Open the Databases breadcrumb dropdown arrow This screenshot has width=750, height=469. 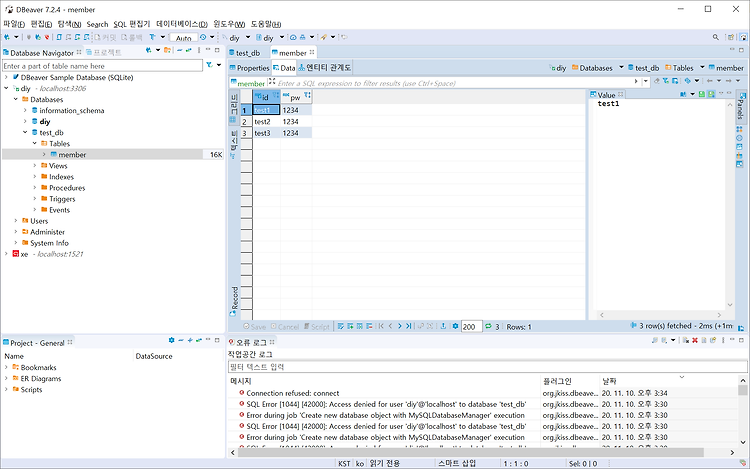(x=621, y=67)
